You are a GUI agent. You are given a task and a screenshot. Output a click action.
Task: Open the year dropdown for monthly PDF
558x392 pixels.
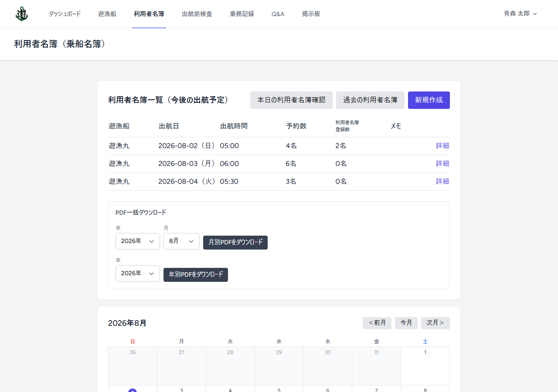point(138,241)
